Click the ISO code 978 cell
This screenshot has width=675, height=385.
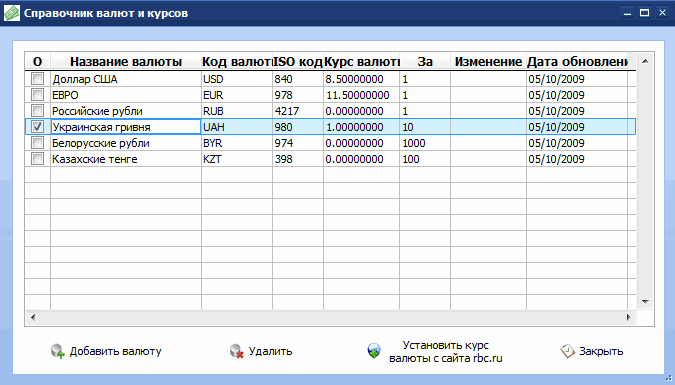(298, 95)
